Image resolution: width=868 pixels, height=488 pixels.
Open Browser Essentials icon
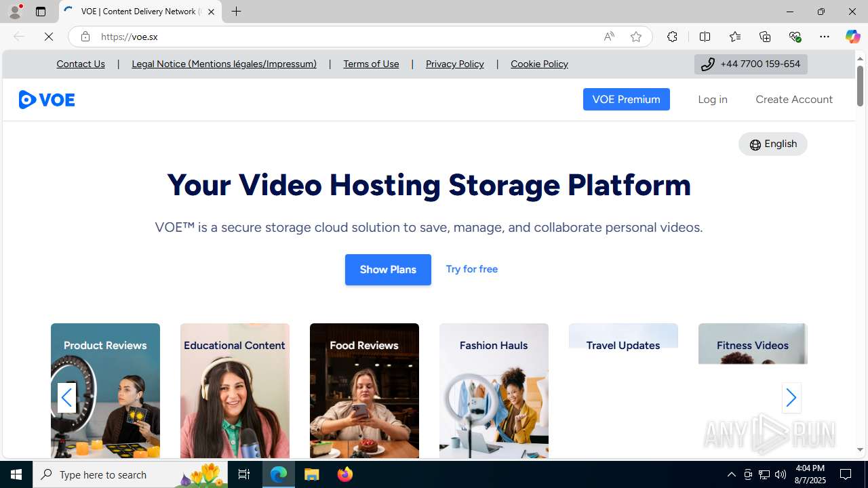point(795,37)
